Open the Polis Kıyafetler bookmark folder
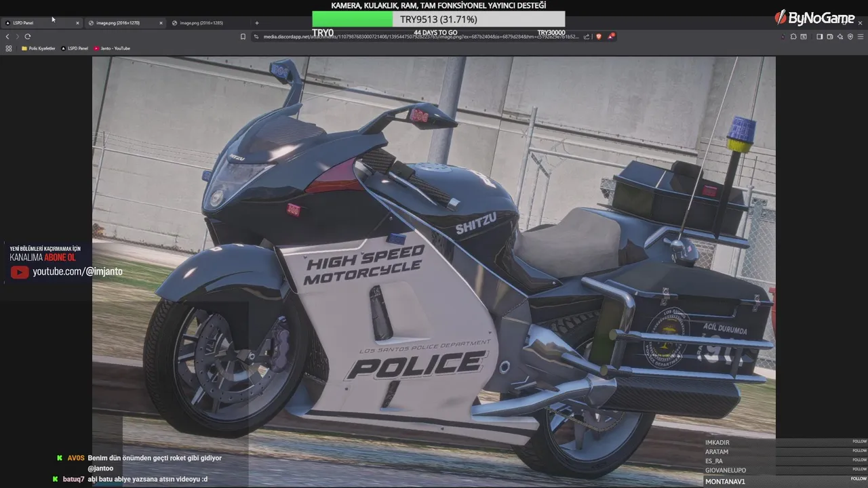 39,48
